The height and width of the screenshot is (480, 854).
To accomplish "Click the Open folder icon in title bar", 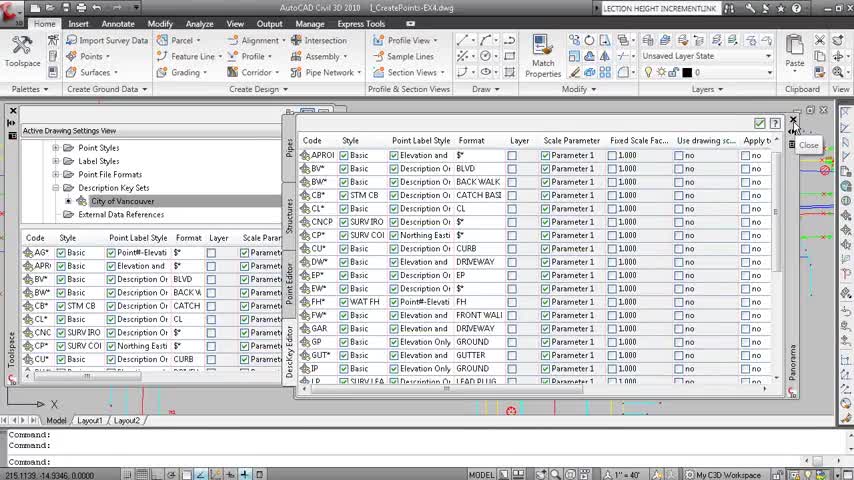I will [x=50, y=8].
